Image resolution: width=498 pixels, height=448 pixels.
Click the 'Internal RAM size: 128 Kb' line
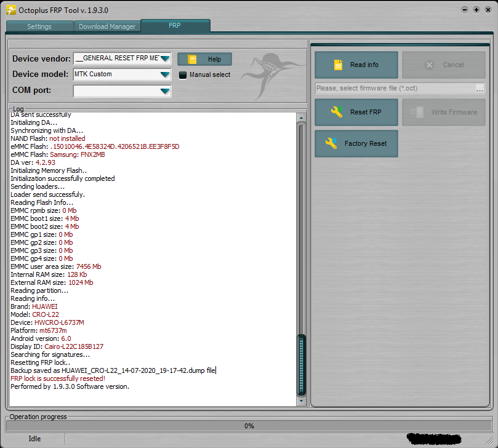pos(49,274)
